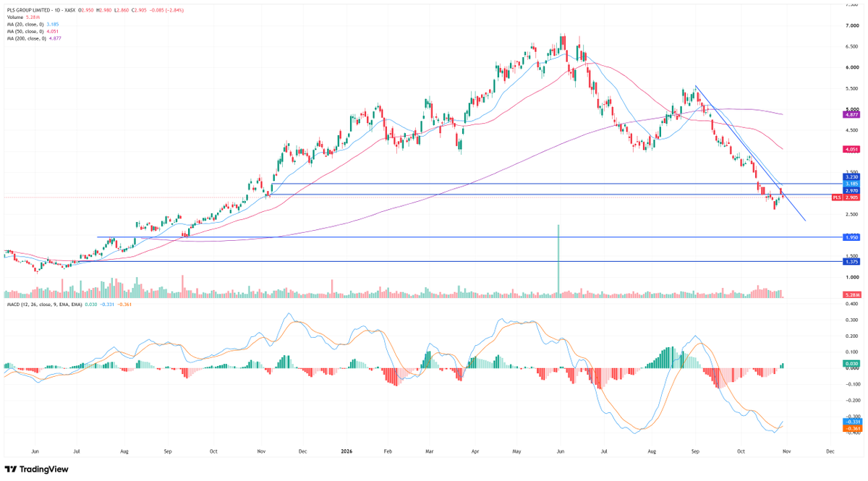The width and height of the screenshot is (868, 481).
Task: Click "Apr" on the time axis
Action: [x=475, y=451]
